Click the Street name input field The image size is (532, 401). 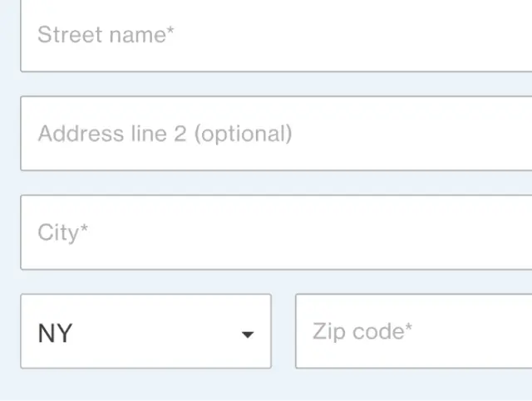pos(276,36)
